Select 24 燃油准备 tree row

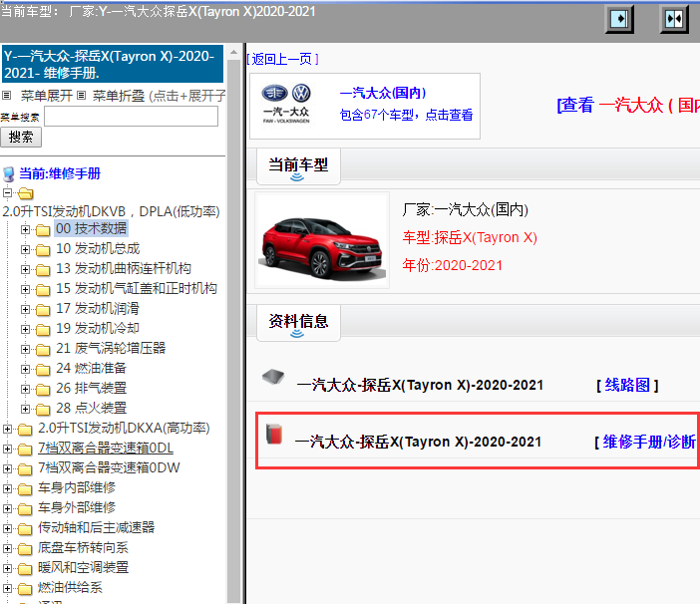coord(91,368)
